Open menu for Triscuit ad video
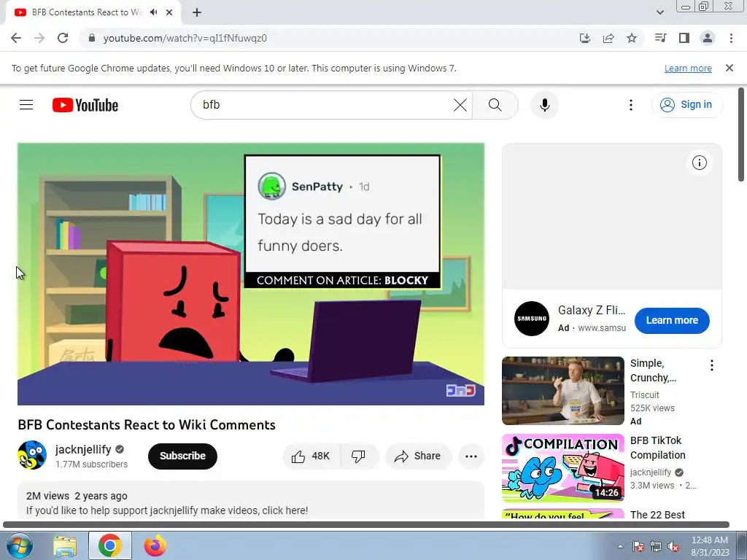This screenshot has width=747, height=560. (712, 365)
